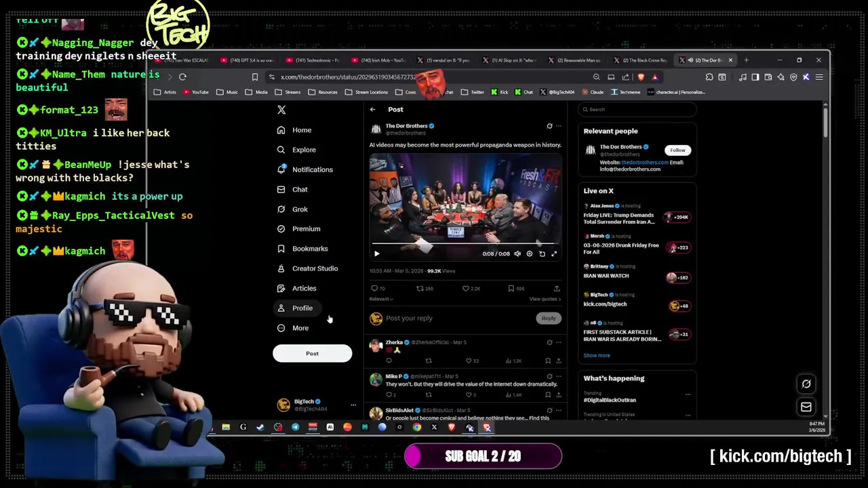Open Grok floating button at right edge
Screen dimensions: 868x488
(806, 384)
